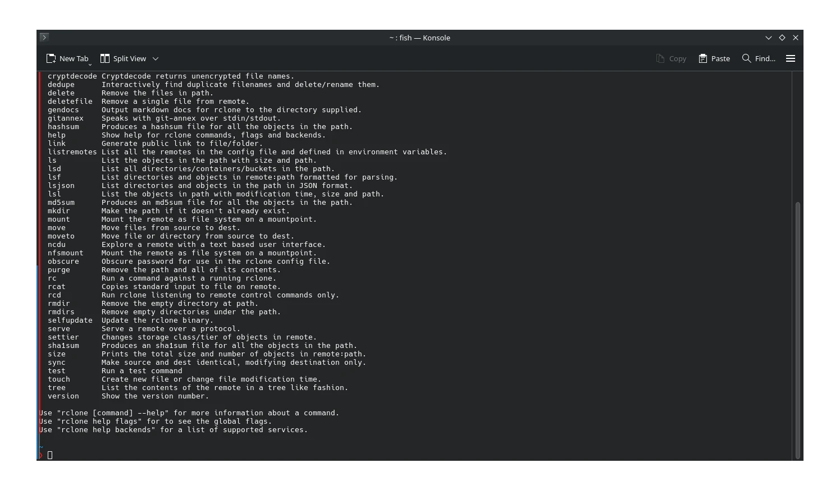Click the 'purge' command text

point(59,270)
